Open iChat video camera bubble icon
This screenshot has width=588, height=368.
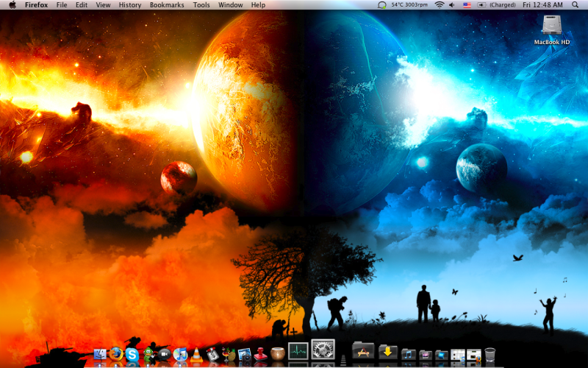[x=165, y=354]
